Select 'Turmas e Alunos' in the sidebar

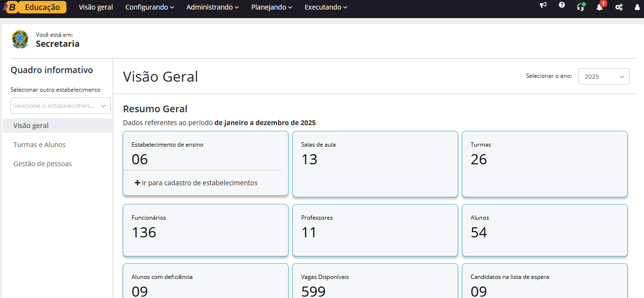[39, 144]
